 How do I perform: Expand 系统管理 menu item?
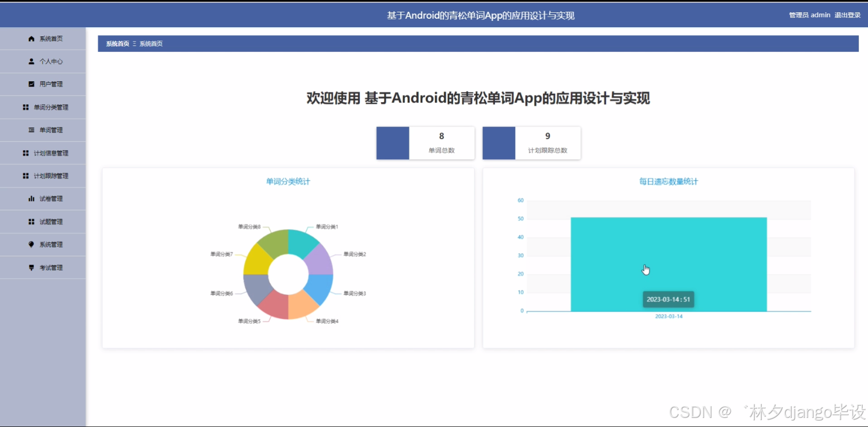click(x=43, y=245)
